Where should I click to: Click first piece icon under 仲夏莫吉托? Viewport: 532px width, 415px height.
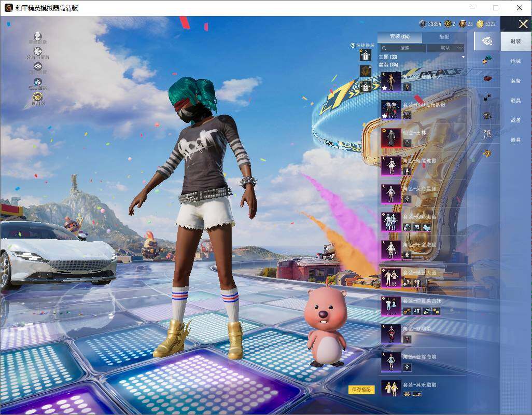407,311
